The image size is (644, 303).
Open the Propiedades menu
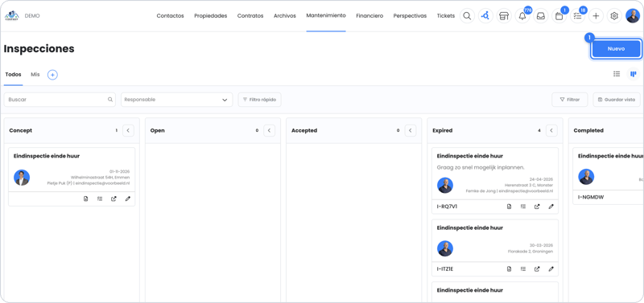(211, 16)
